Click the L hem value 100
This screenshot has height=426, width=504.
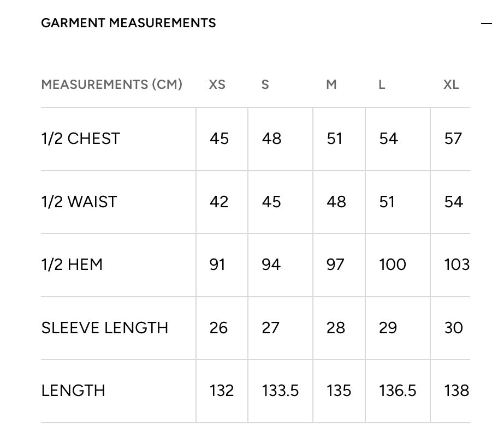click(x=393, y=265)
